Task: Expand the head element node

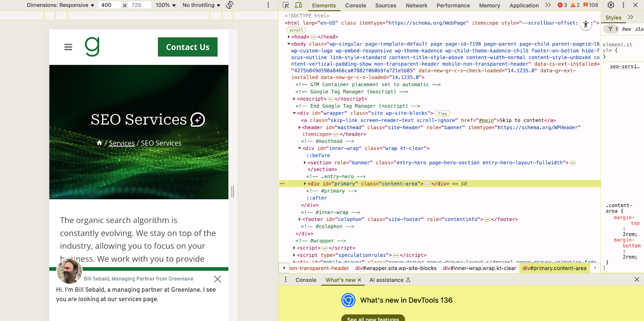Action: click(289, 37)
